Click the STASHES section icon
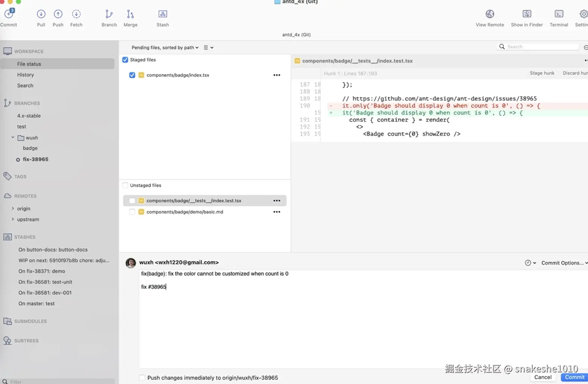The width and height of the screenshot is (588, 384). (8, 237)
